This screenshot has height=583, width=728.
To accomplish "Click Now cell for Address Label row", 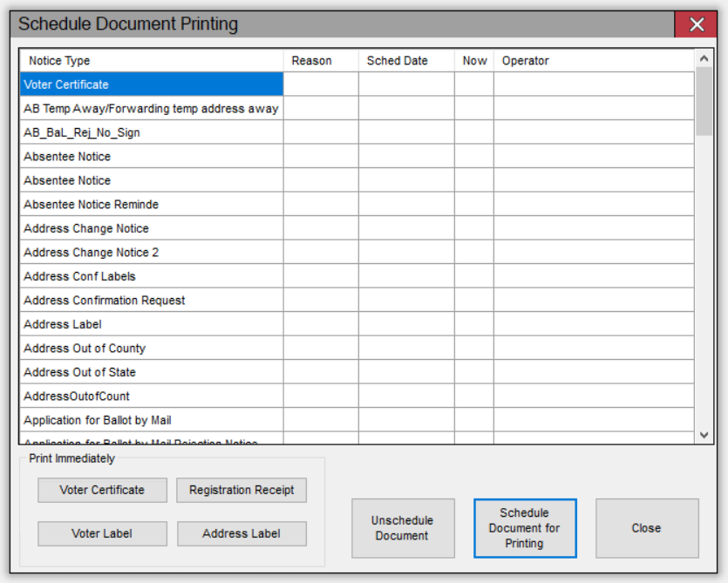I will tap(474, 324).
